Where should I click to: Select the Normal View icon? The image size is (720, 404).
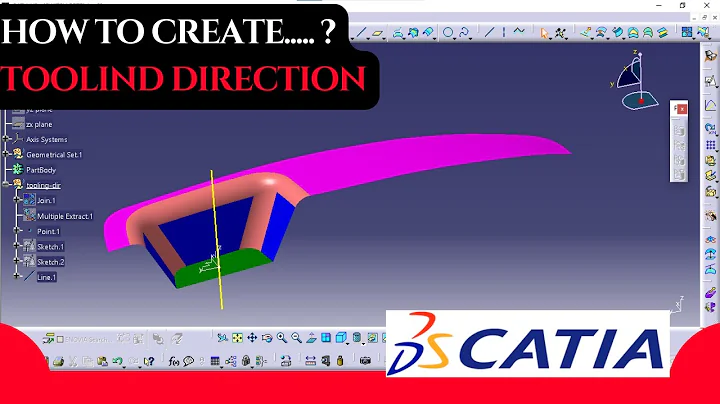coord(311,338)
